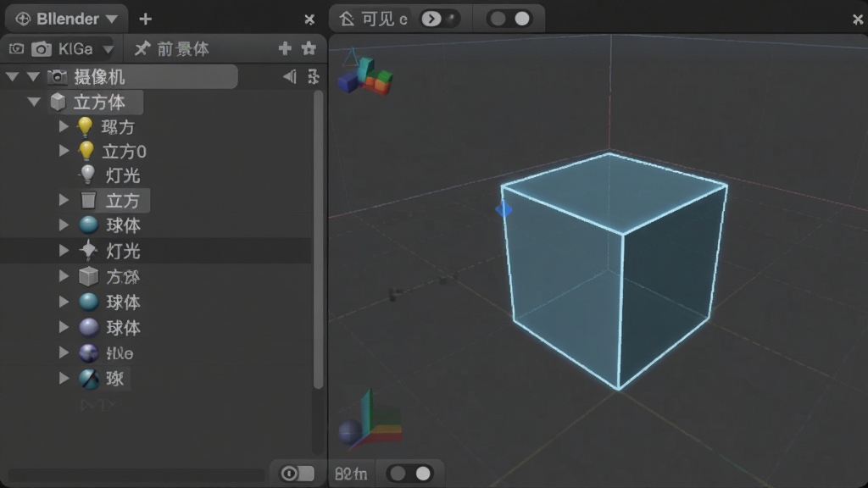Toggle the bottom switch next to 82m
The height and width of the screenshot is (488, 868).
(x=410, y=474)
